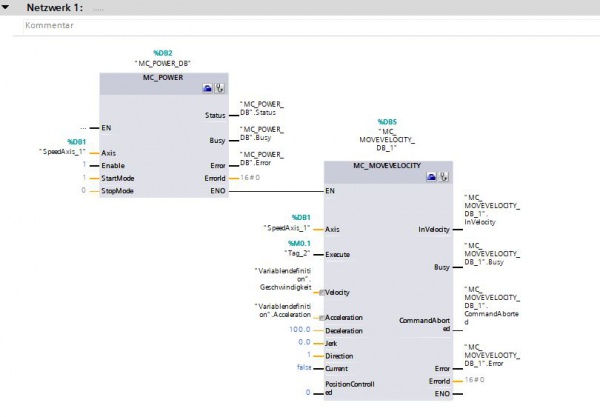Screen dimensions: 600x417
Task: Select the false value at Current input
Action: [x=304, y=367]
